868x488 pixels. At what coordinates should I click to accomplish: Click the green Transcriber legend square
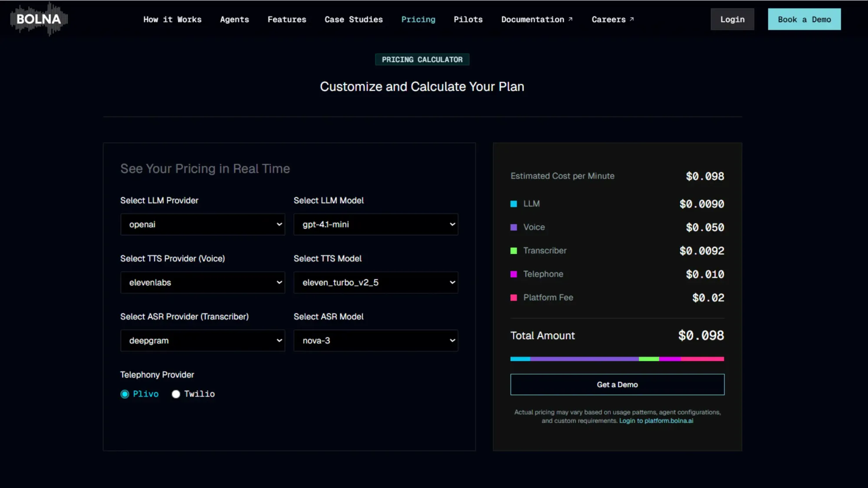click(514, 250)
